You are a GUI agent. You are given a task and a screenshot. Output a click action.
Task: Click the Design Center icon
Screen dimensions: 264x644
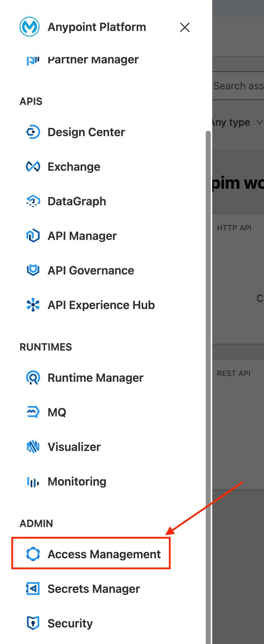click(x=33, y=132)
